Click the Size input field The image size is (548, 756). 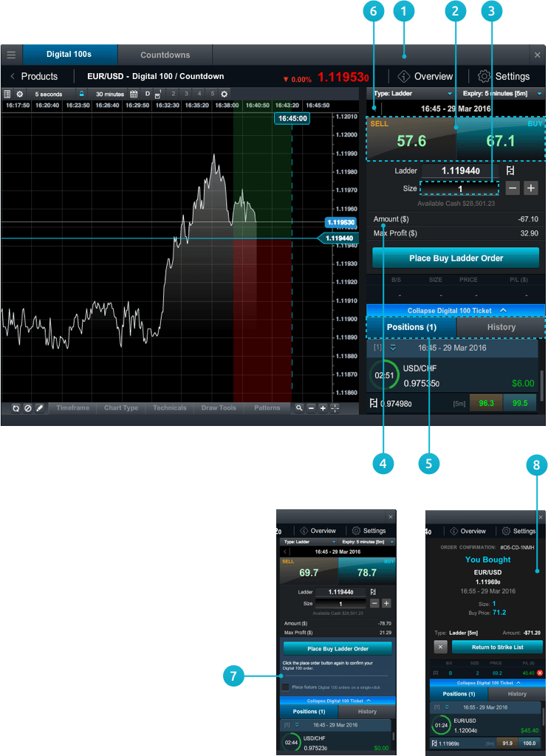[459, 188]
